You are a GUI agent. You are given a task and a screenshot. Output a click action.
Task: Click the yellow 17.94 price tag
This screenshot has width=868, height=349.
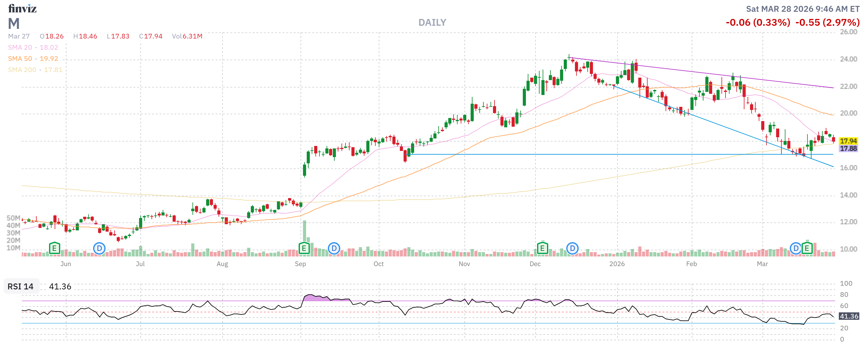pyautogui.click(x=848, y=141)
